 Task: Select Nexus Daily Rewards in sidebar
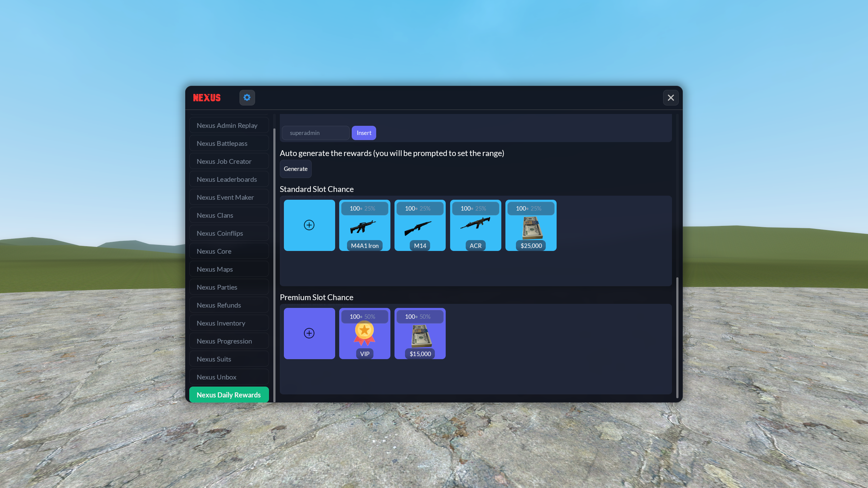click(x=229, y=395)
